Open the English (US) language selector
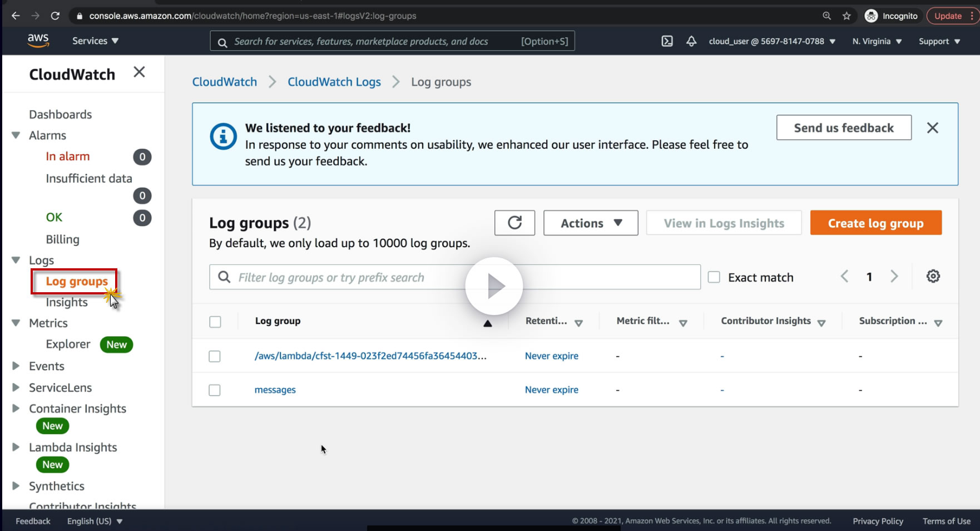This screenshot has height=531, width=980. click(95, 521)
